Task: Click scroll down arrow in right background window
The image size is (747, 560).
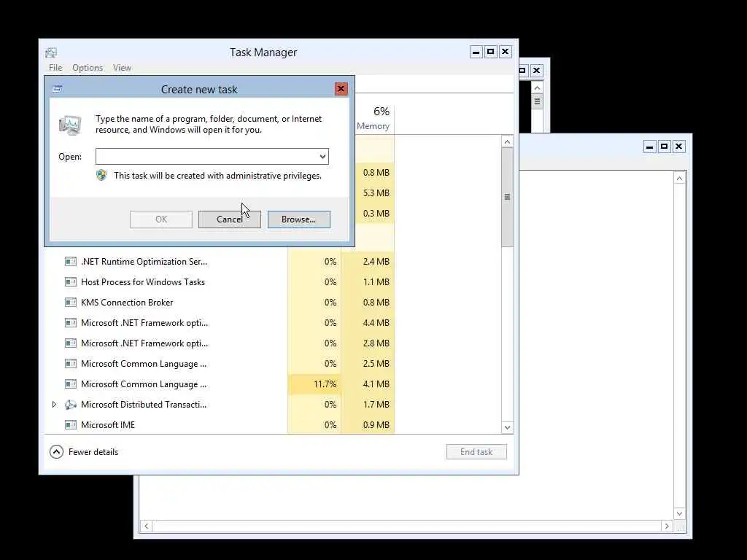Action: click(679, 513)
